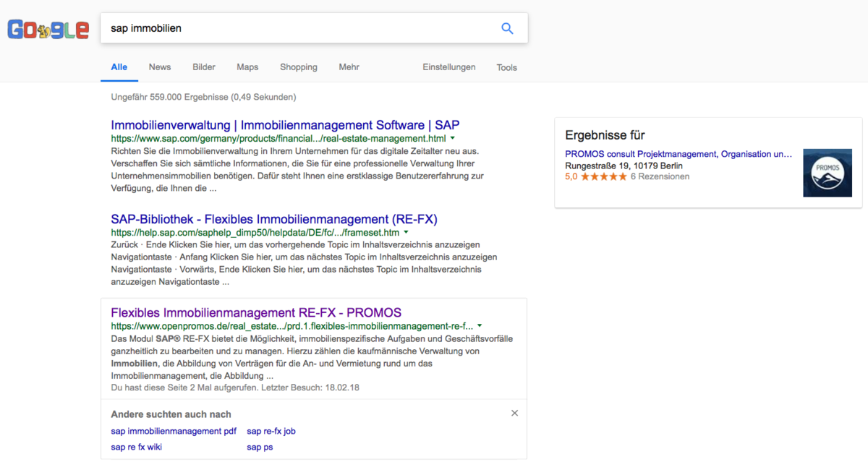Expand dropdown arrow beside help.sap.com URL
868x467 pixels.
click(406, 232)
